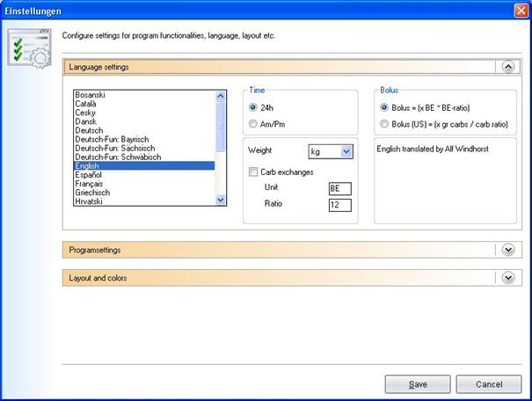Enable the Carb exchanges checkbox

pos(254,172)
